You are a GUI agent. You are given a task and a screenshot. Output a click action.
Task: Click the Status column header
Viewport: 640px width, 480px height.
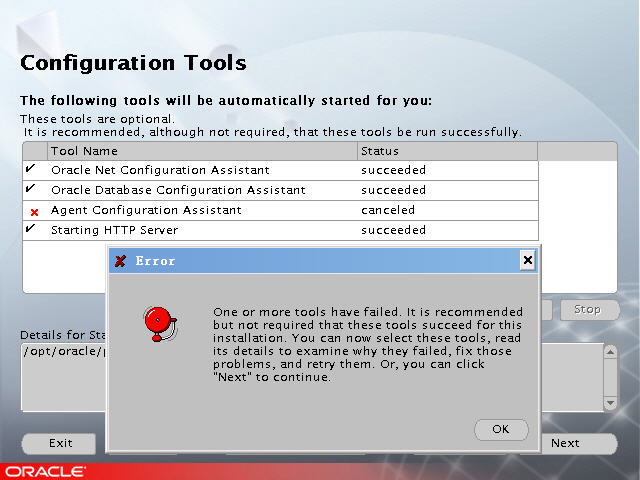(448, 151)
